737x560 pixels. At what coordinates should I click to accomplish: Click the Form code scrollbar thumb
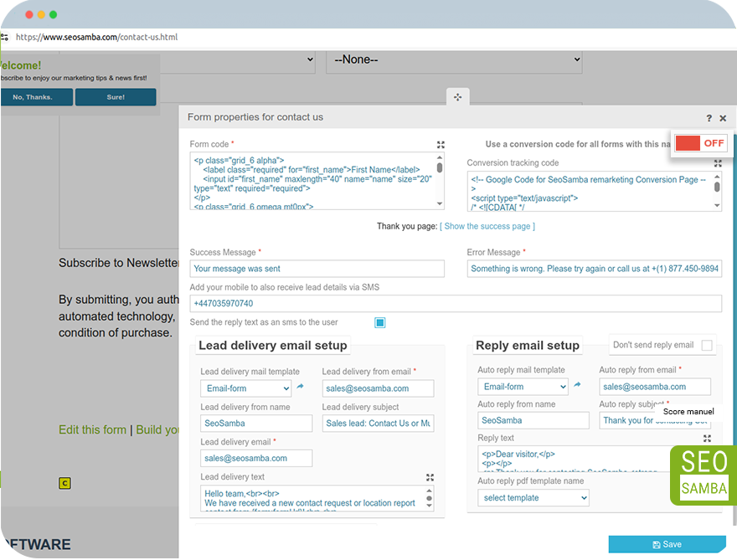pos(440,167)
